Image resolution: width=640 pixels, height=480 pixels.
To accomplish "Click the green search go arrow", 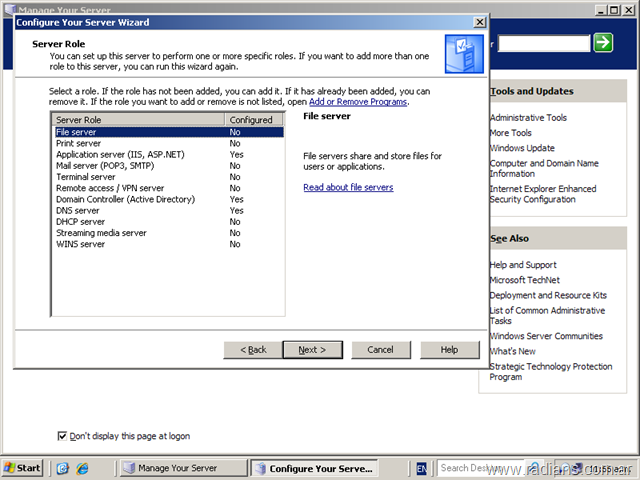I will pyautogui.click(x=603, y=42).
